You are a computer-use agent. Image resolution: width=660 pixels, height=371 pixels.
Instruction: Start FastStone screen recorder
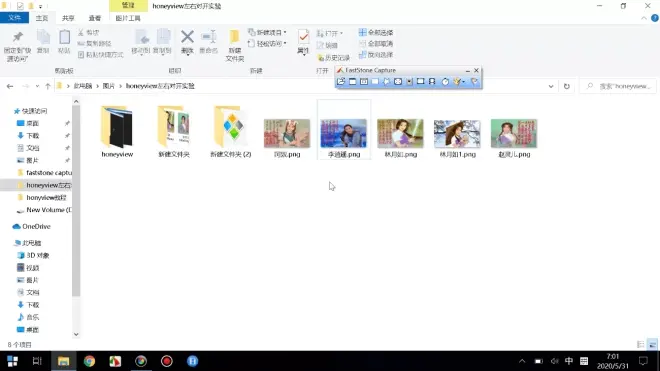pos(432,82)
